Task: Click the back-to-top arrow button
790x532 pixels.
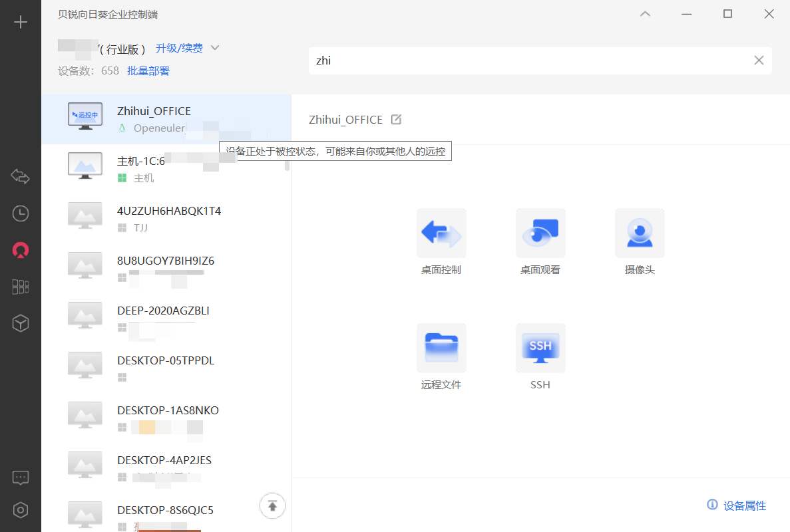Action: tap(272, 505)
